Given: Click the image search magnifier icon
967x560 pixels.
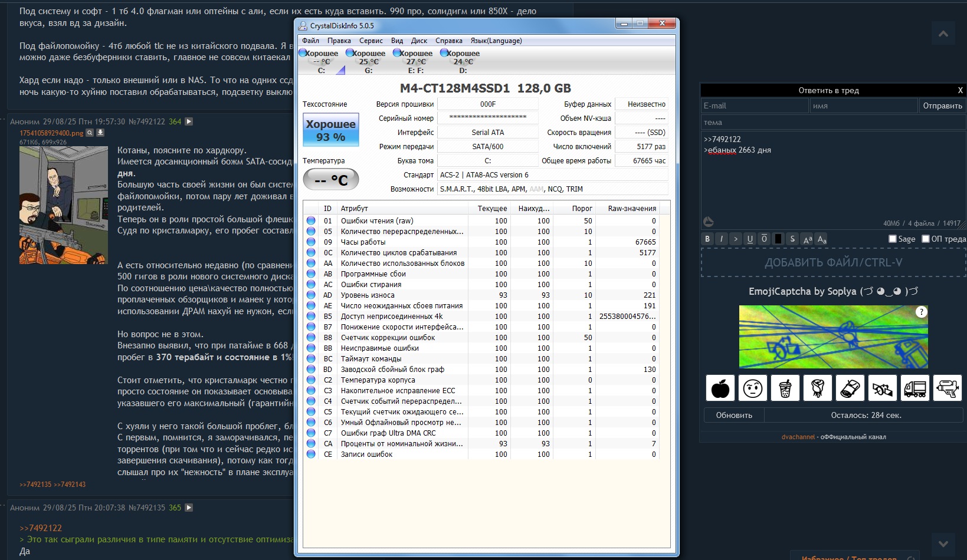Looking at the screenshot, I should click(90, 133).
